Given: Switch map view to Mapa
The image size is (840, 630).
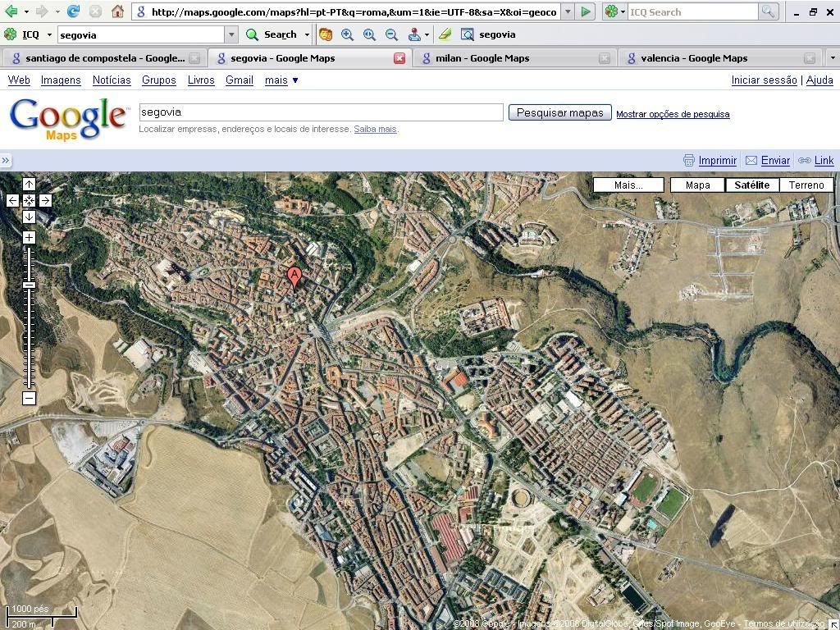Looking at the screenshot, I should [697, 185].
